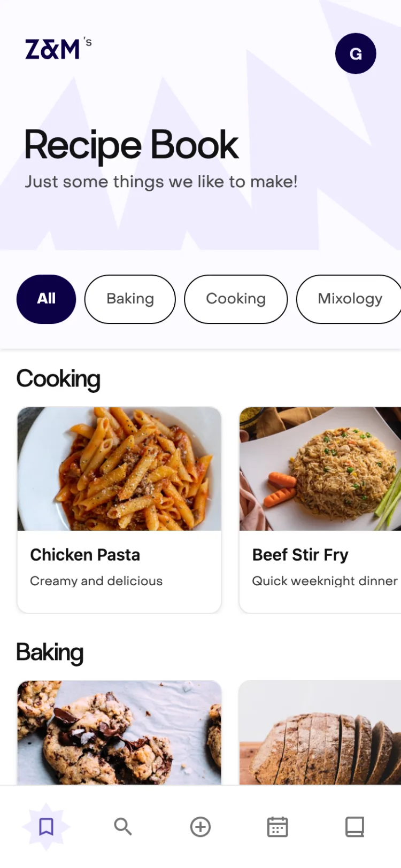Open the G profile avatar
This screenshot has width=401, height=868.
[x=356, y=53]
